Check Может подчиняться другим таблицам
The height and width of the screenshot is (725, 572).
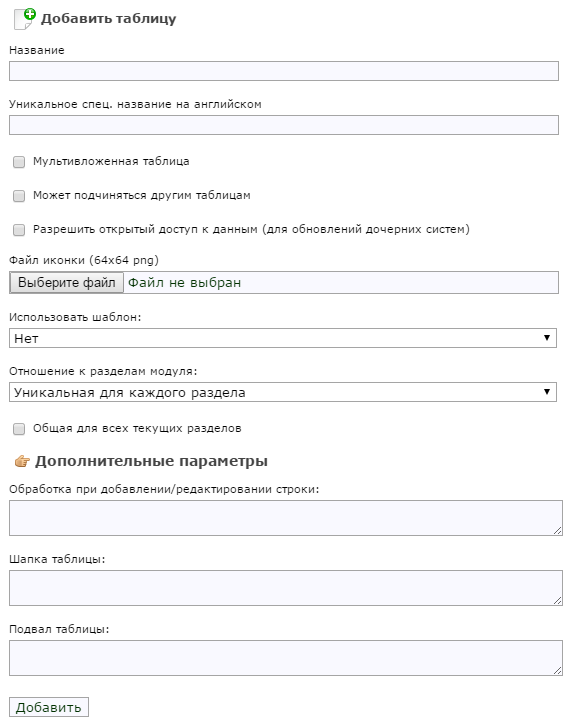[19, 196]
